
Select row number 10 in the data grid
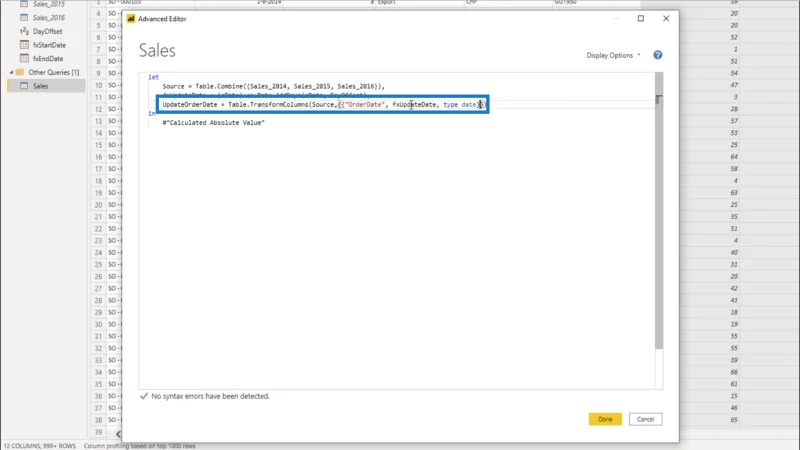point(98,85)
